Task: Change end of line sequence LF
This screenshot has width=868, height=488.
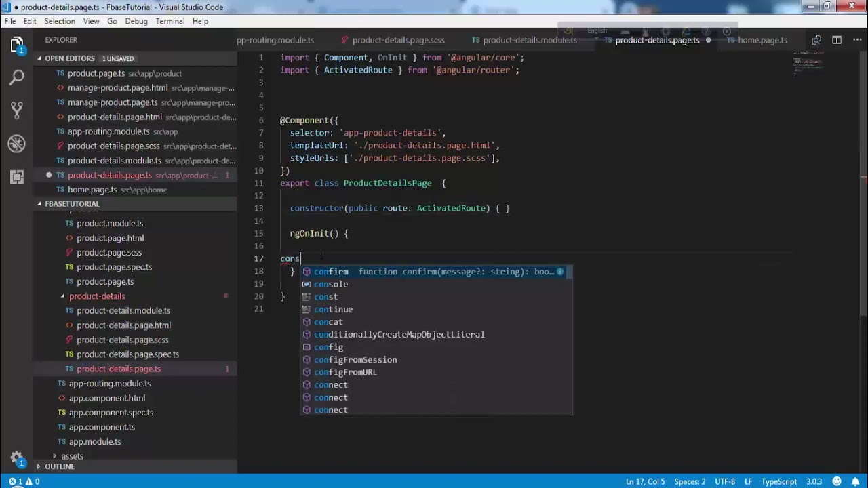Action: [749, 481]
